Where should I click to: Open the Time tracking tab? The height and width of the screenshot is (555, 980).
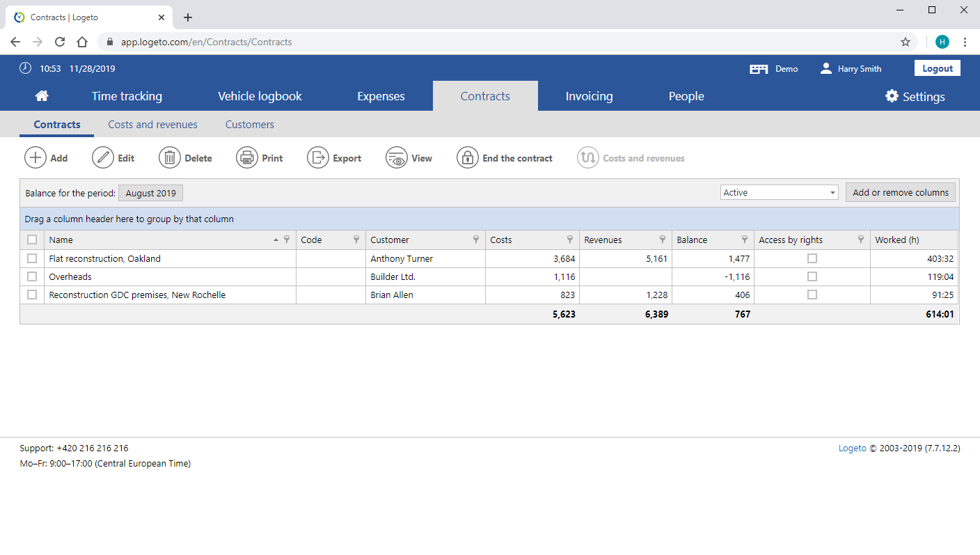coord(127,96)
